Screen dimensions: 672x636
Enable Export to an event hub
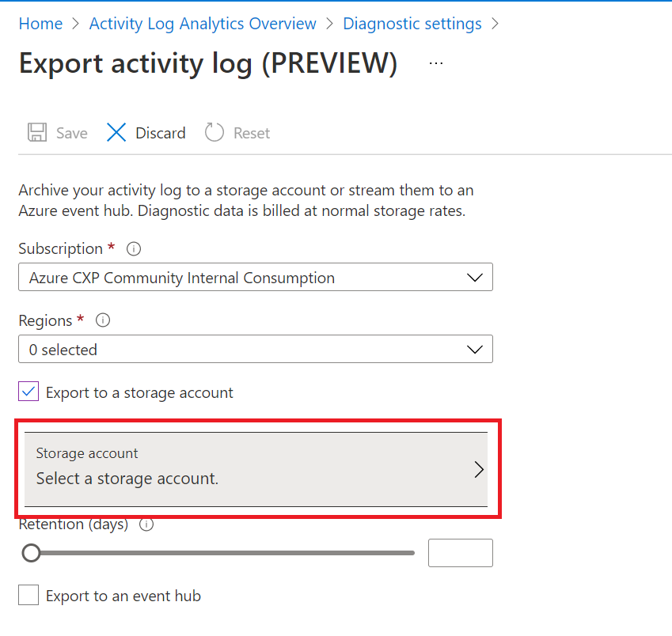[28, 596]
